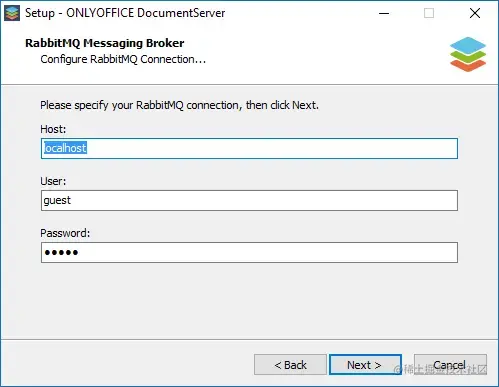The height and width of the screenshot is (387, 499).
Task: Close the setup window
Action: (475, 13)
